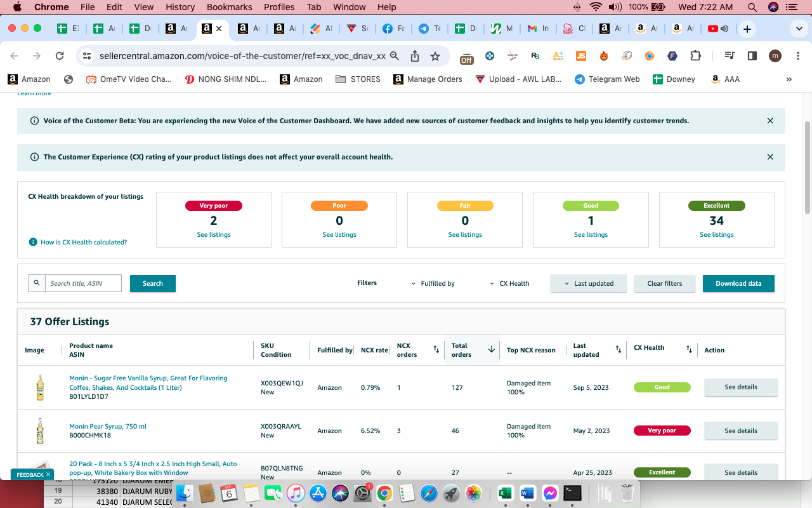812x508 pixels.
Task: Open the Trash in the Dock
Action: 627,493
